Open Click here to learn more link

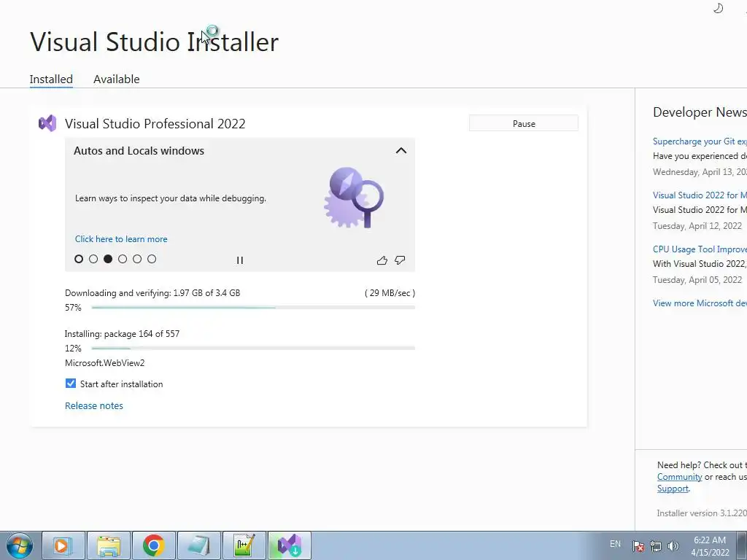point(121,239)
